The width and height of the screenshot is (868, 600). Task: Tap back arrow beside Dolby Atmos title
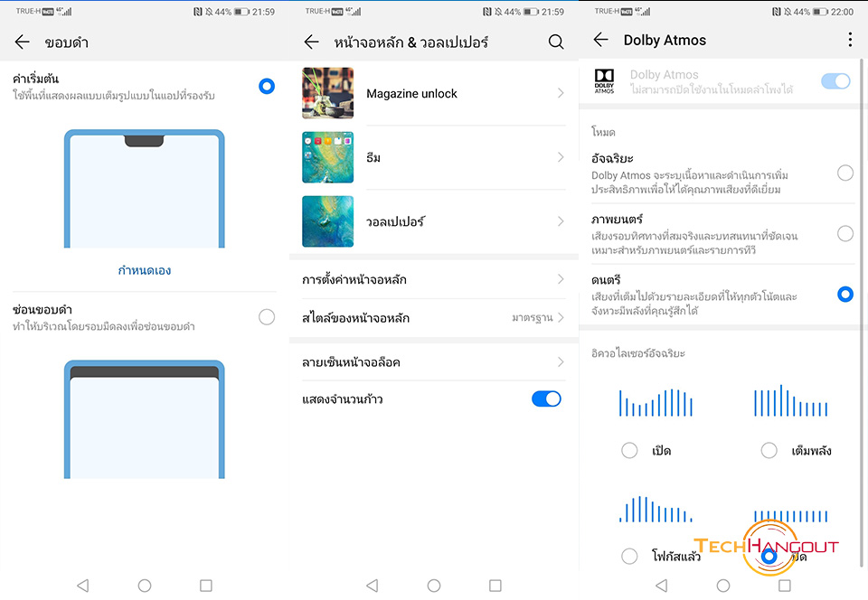pos(600,40)
